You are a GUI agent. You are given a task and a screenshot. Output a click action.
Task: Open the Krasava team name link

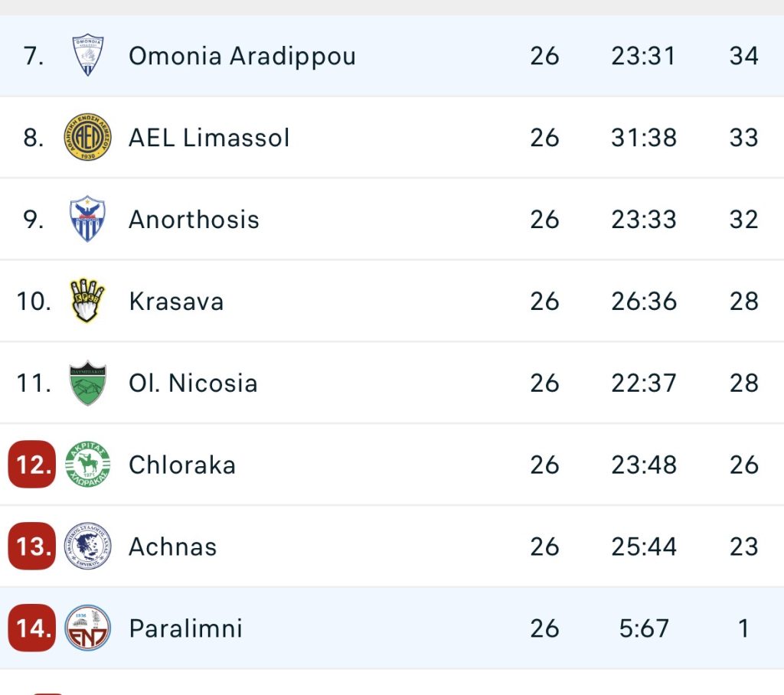click(x=176, y=302)
